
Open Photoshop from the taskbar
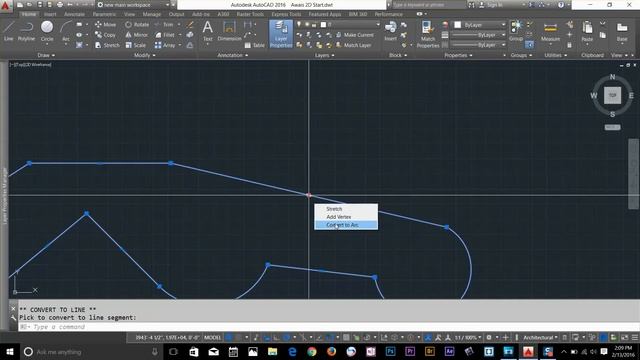coord(390,351)
